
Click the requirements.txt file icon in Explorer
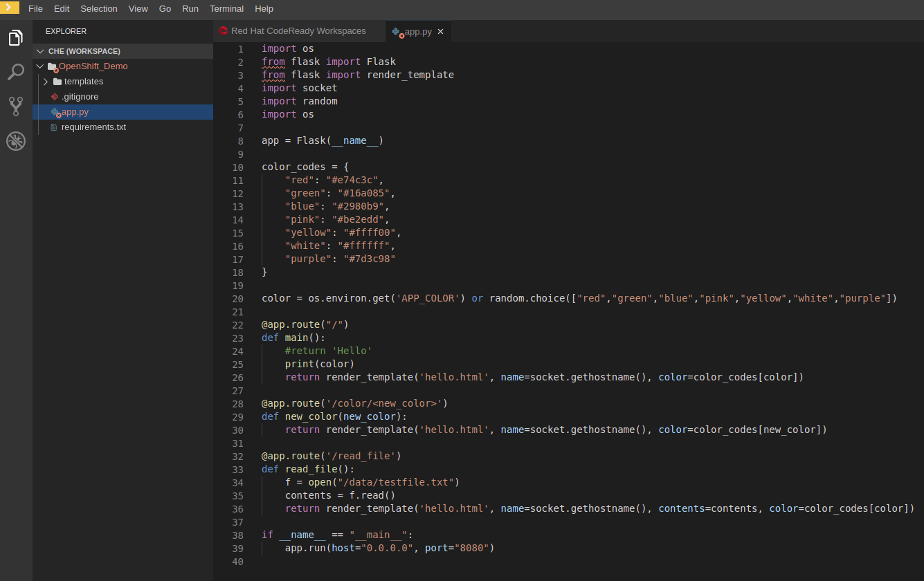(x=54, y=127)
